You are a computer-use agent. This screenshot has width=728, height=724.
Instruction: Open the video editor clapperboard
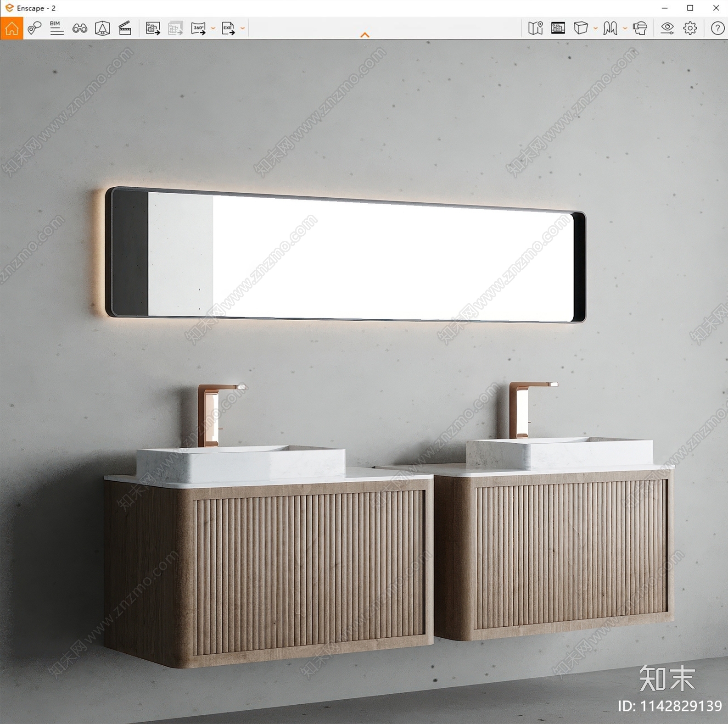[125, 28]
